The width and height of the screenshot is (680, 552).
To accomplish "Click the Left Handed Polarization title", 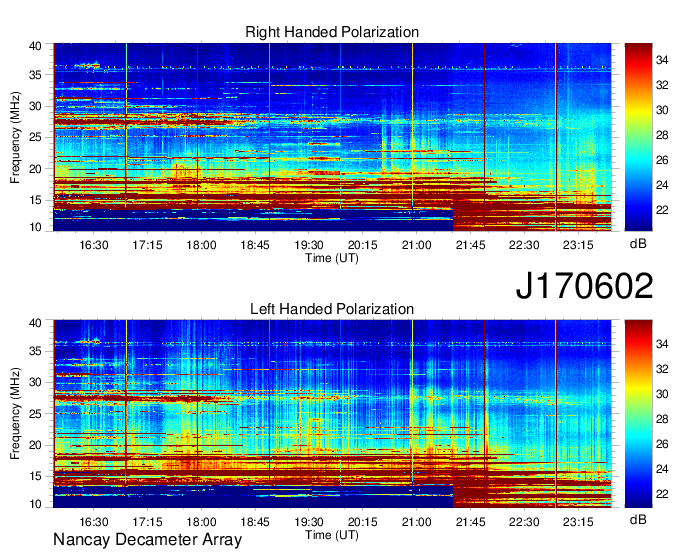I will [332, 309].
